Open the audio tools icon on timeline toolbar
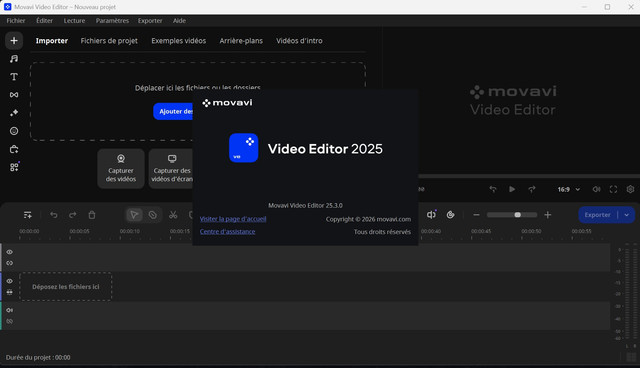Viewport: 640px width, 368px height. click(x=431, y=215)
